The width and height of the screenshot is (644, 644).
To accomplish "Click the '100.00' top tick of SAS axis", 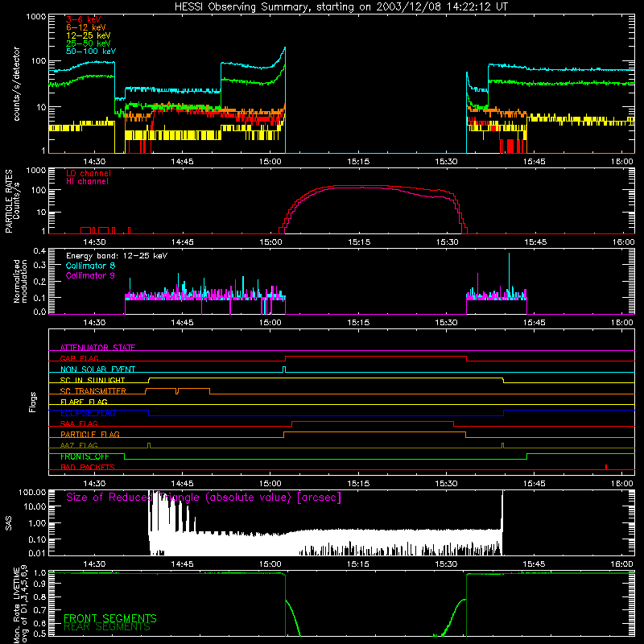I will click(32, 493).
